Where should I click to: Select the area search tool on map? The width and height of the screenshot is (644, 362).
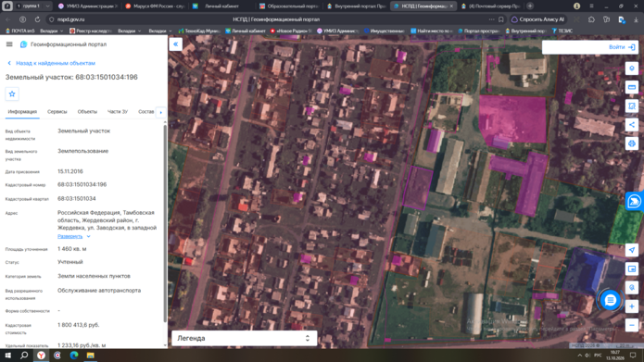[632, 106]
